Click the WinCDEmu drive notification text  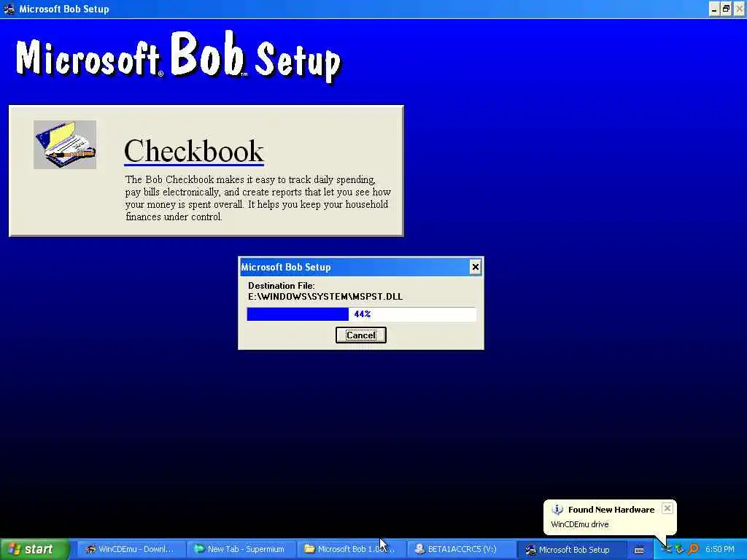point(580,524)
